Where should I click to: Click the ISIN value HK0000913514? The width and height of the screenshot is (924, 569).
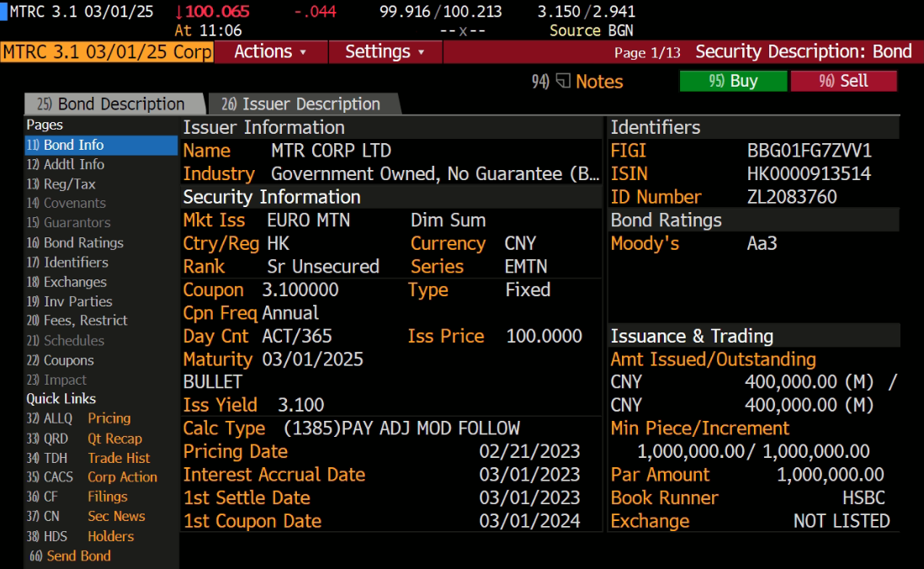tap(809, 174)
